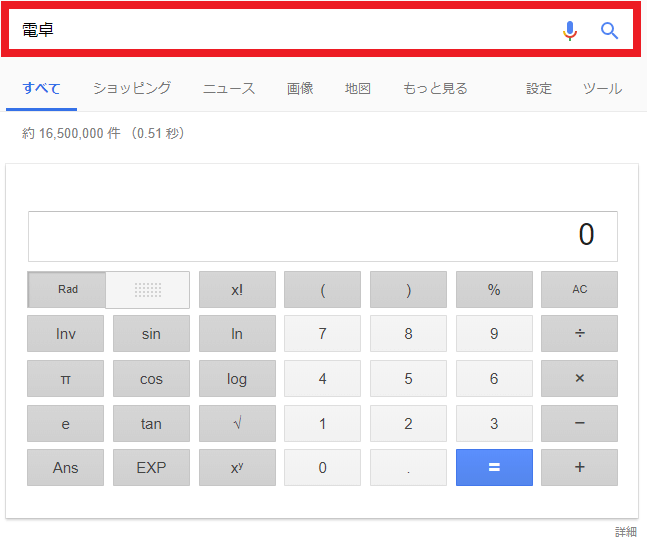Screen dimensions: 647x546
Task: Click the number 8 key
Action: tap(408, 333)
